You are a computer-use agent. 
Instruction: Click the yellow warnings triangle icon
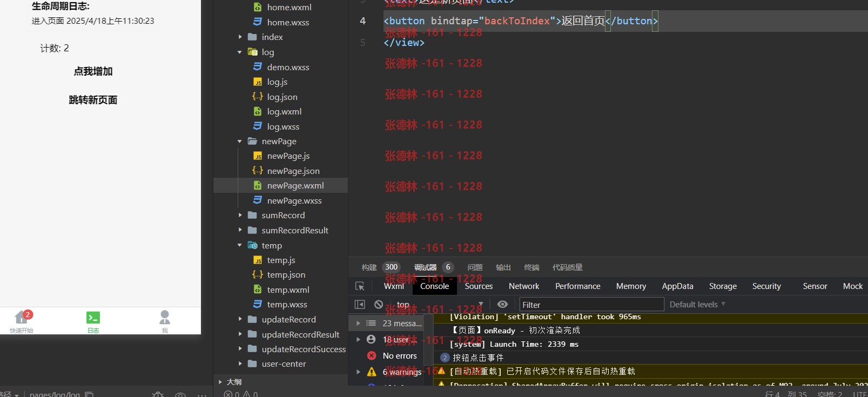pyautogui.click(x=372, y=372)
